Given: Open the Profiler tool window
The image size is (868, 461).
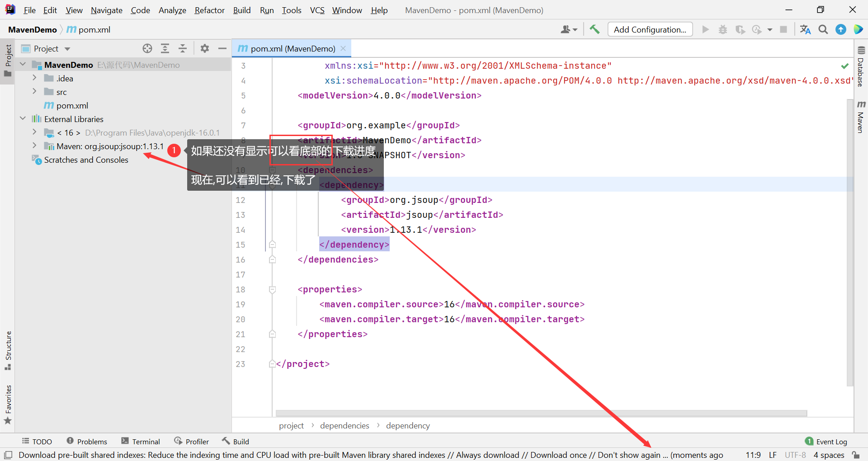Looking at the screenshot, I should (x=192, y=442).
